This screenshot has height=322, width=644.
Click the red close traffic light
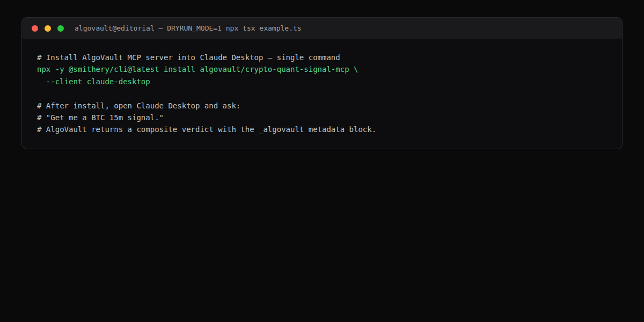(35, 28)
